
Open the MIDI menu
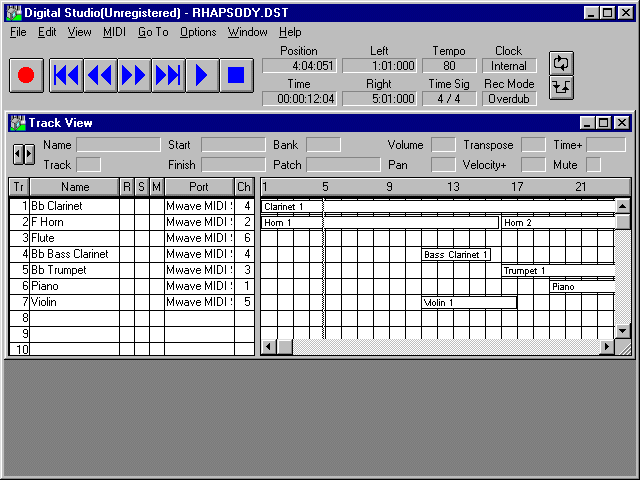coord(114,32)
